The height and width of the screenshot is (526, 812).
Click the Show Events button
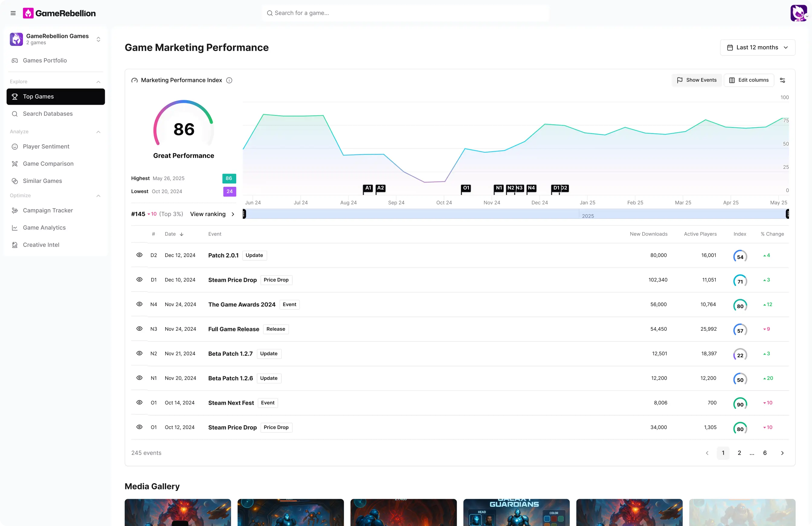coord(697,80)
